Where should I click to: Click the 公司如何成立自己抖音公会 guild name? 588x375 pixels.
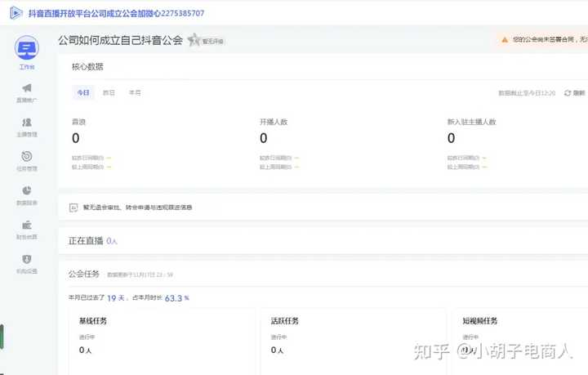coord(120,40)
